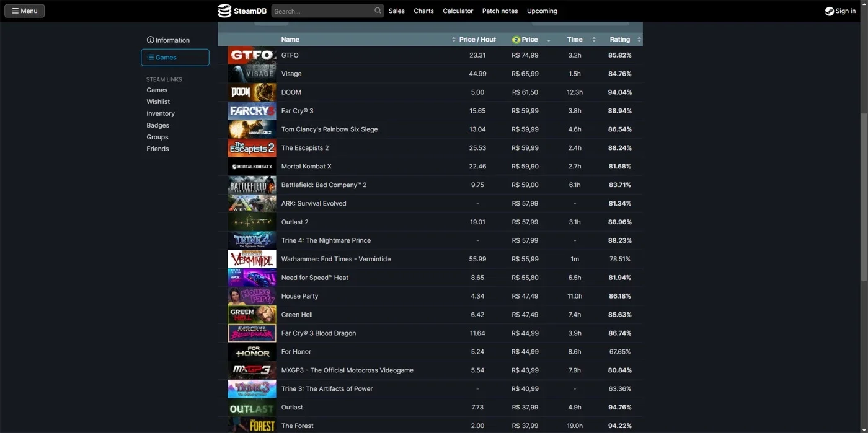The image size is (868, 433).
Task: Open the Outlast game name link
Action: click(x=292, y=408)
